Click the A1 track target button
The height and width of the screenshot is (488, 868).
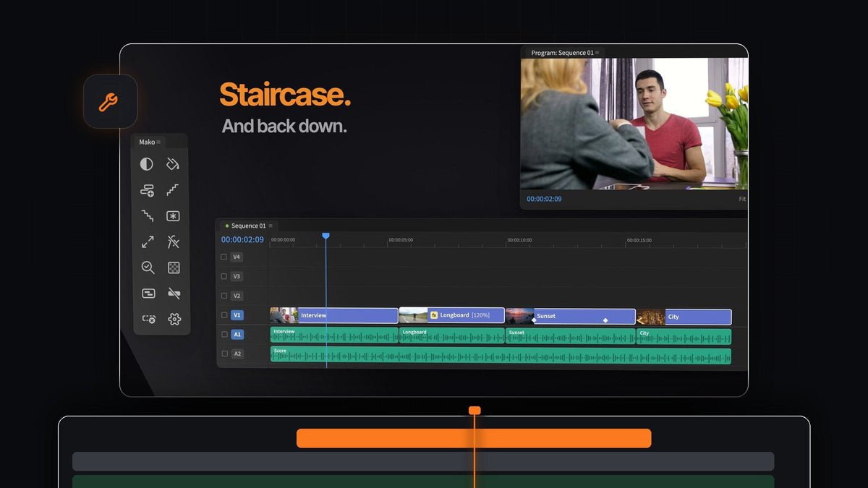point(237,335)
